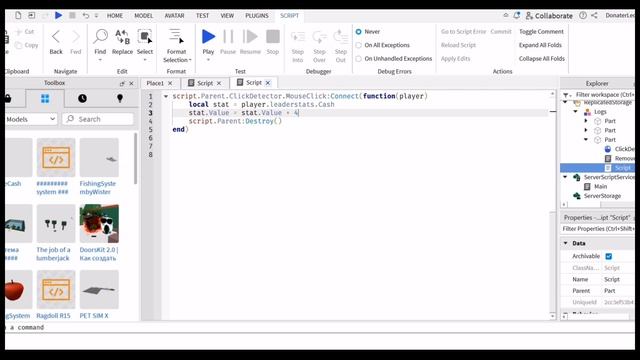The width and height of the screenshot is (640, 360).
Task: Collapse ServerScriptService in Explorer
Action: pos(565,177)
